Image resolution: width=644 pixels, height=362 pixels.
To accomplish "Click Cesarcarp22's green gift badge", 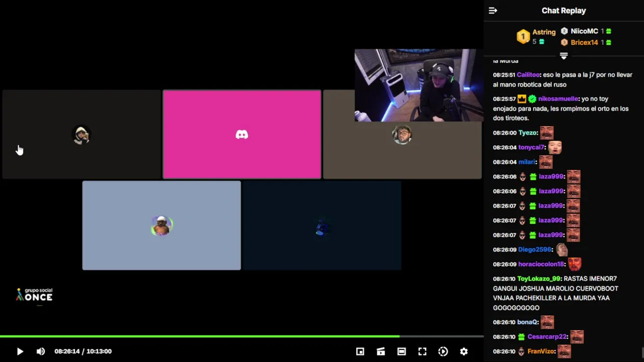I will [521, 337].
